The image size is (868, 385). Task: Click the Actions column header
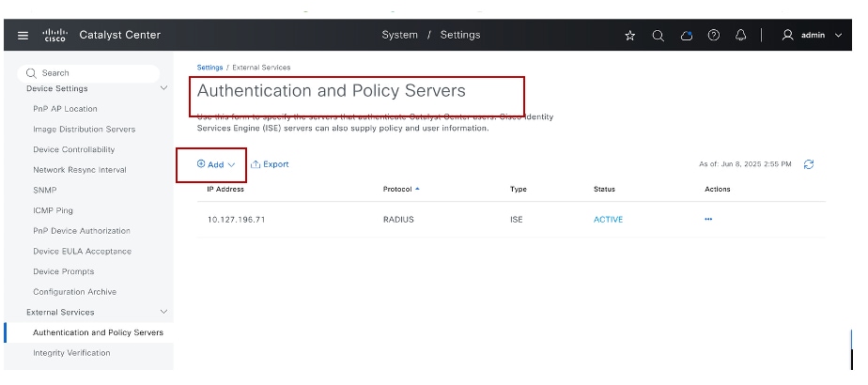click(718, 189)
